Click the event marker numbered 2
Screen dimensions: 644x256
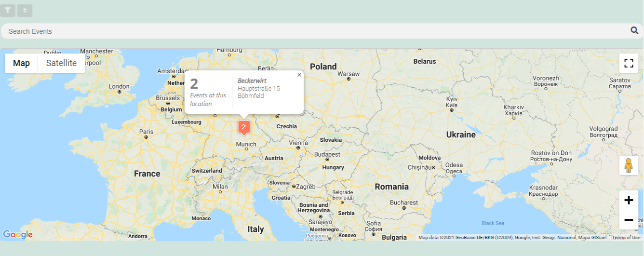pyautogui.click(x=244, y=127)
